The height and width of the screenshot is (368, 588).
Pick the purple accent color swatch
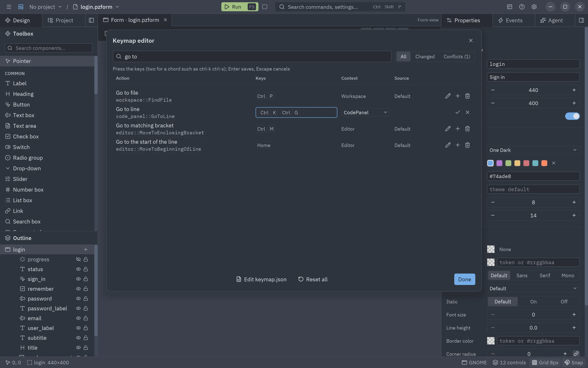click(x=499, y=163)
